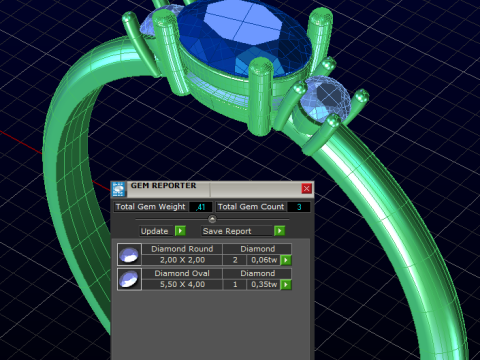Click the Total Gem Weight value ,41

[201, 207]
